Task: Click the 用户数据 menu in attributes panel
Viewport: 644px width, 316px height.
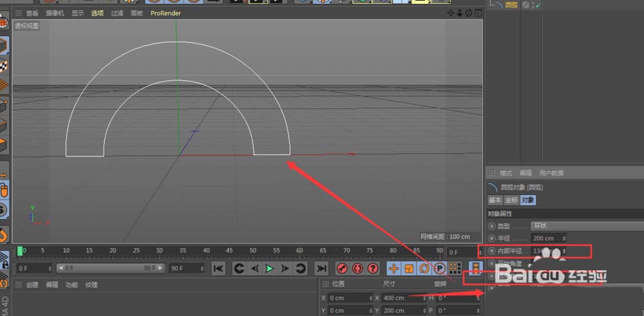Action: click(551, 173)
